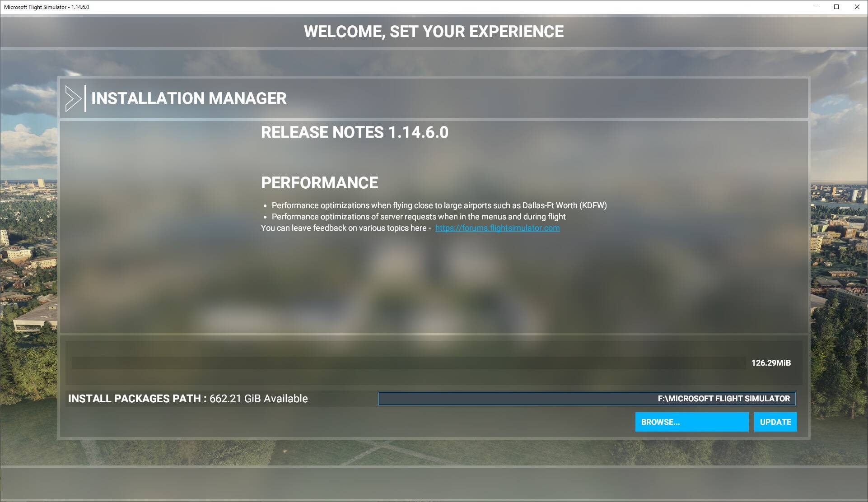
Task: Click the BROWSE button to change path
Action: click(x=692, y=422)
